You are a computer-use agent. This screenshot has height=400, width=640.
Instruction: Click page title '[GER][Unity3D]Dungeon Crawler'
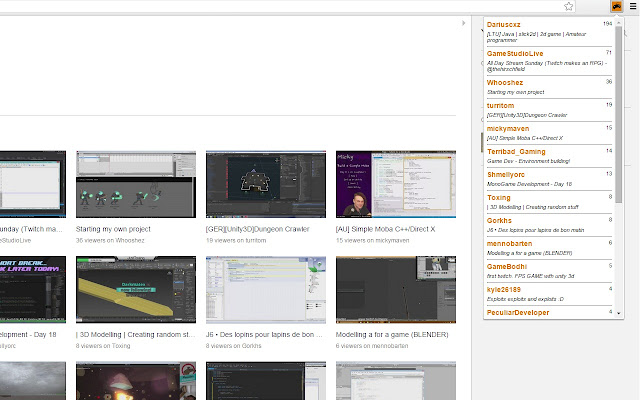click(x=258, y=229)
